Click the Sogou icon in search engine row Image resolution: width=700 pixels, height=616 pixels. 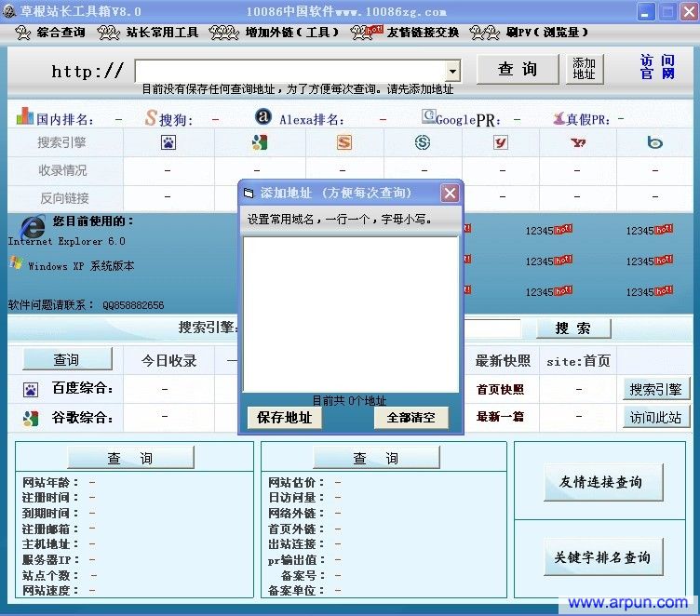click(x=344, y=142)
